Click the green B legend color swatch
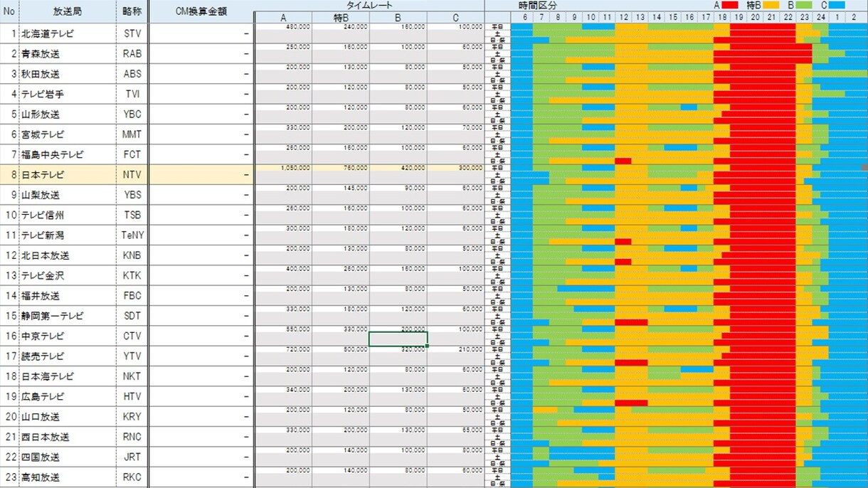 click(804, 5)
